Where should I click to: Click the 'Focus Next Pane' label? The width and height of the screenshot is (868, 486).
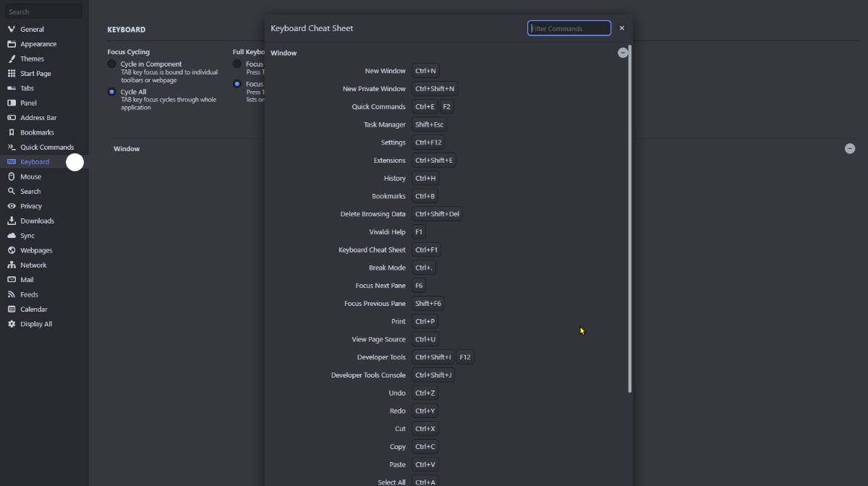(x=380, y=286)
